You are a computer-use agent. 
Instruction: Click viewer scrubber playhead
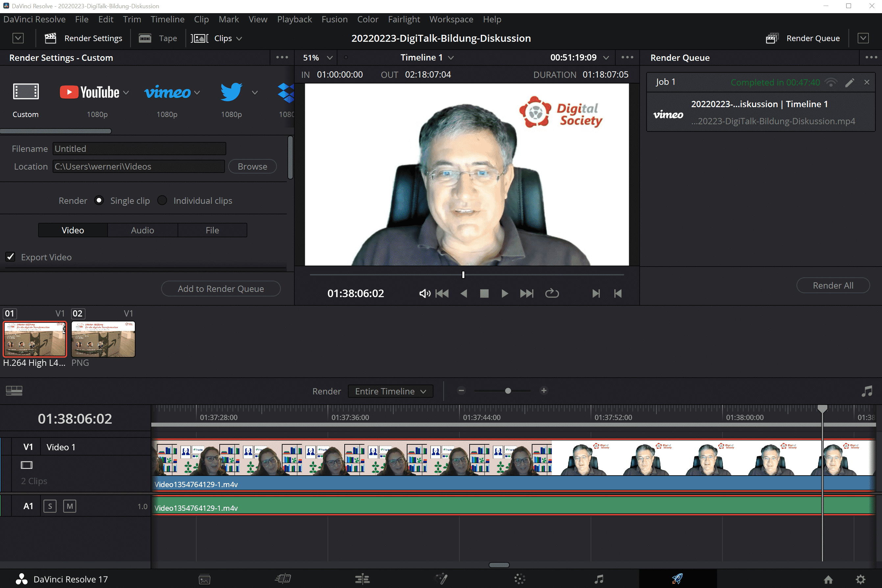[463, 275]
